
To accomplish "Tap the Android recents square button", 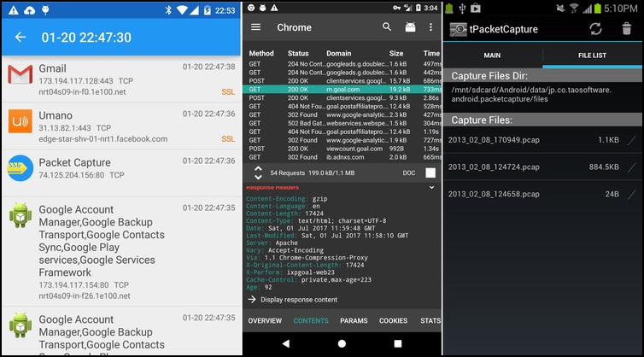I will [x=397, y=343].
